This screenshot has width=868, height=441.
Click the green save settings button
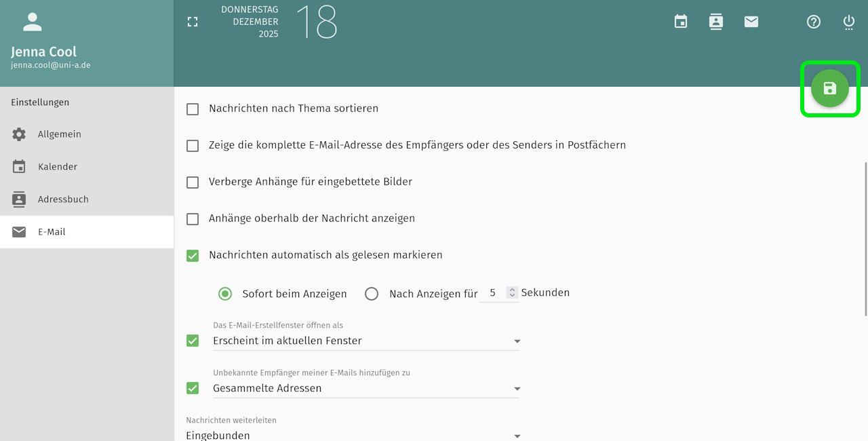coord(830,88)
